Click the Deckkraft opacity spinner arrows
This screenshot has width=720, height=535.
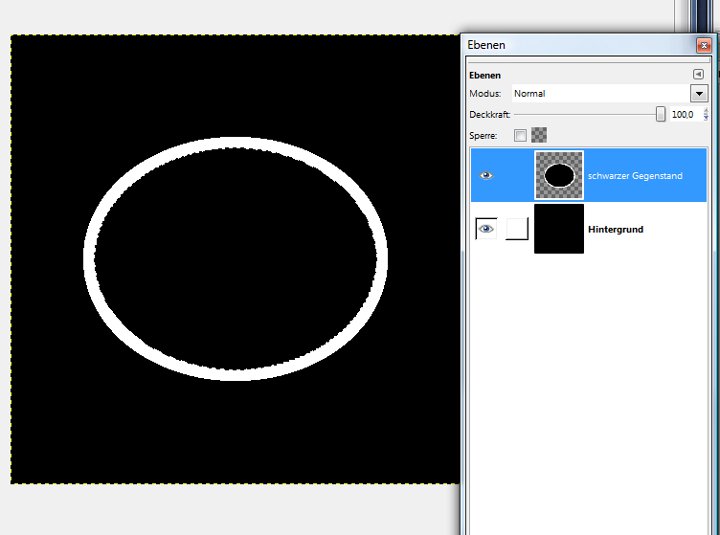point(706,115)
